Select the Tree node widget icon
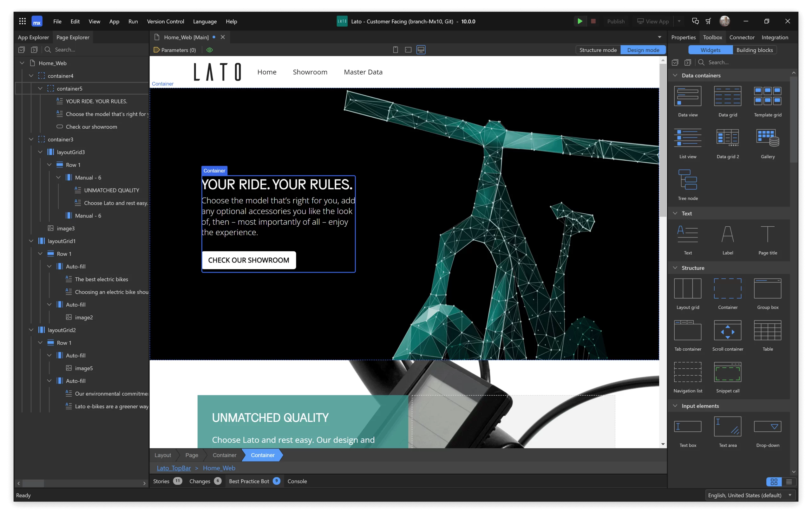The width and height of the screenshot is (812, 517). (687, 180)
